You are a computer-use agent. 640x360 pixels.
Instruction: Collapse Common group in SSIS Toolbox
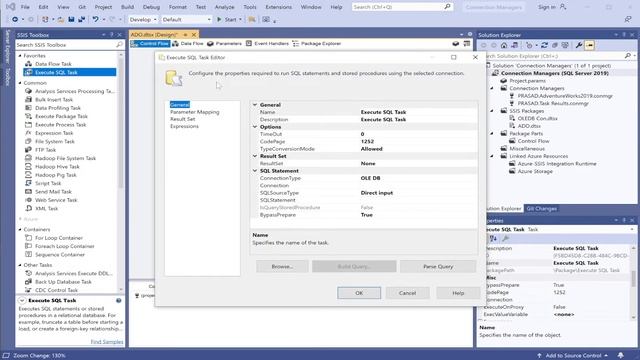click(20, 83)
